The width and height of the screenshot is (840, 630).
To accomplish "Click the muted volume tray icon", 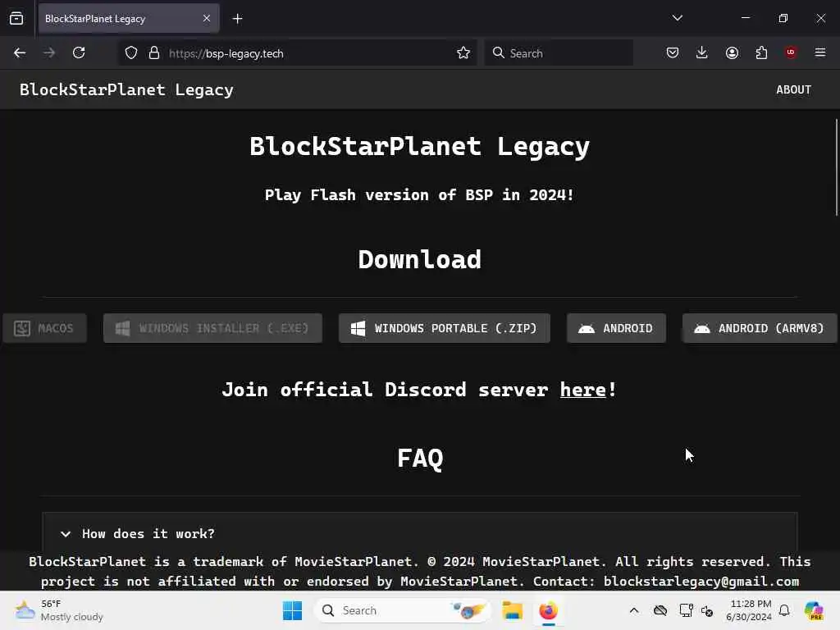I will (707, 610).
